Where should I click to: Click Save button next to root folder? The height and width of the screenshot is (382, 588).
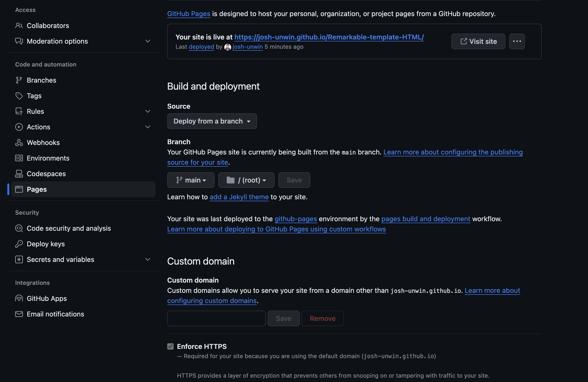click(x=294, y=180)
